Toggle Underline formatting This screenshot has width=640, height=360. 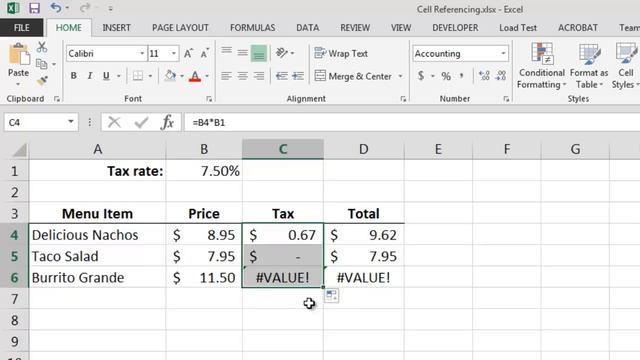point(106,76)
